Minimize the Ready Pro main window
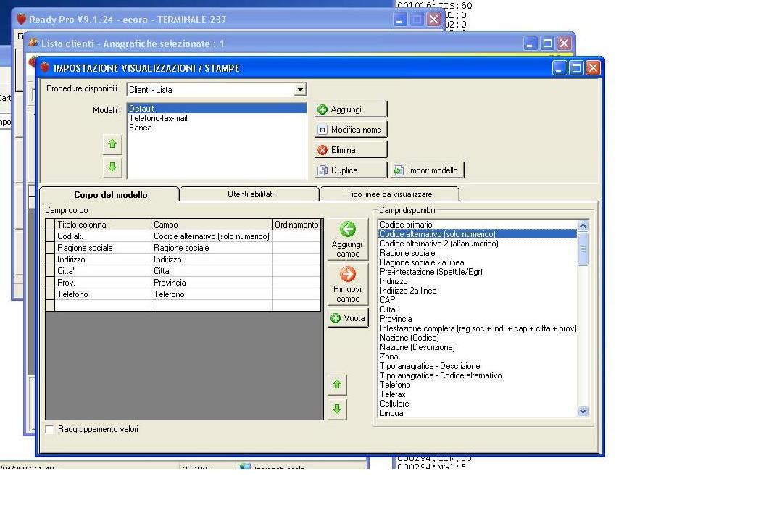This screenshot has width=782, height=532. pyautogui.click(x=399, y=20)
